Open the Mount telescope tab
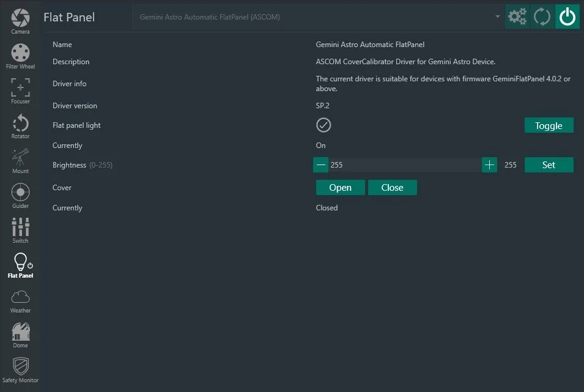Image resolution: width=584 pixels, height=392 pixels. click(20, 161)
